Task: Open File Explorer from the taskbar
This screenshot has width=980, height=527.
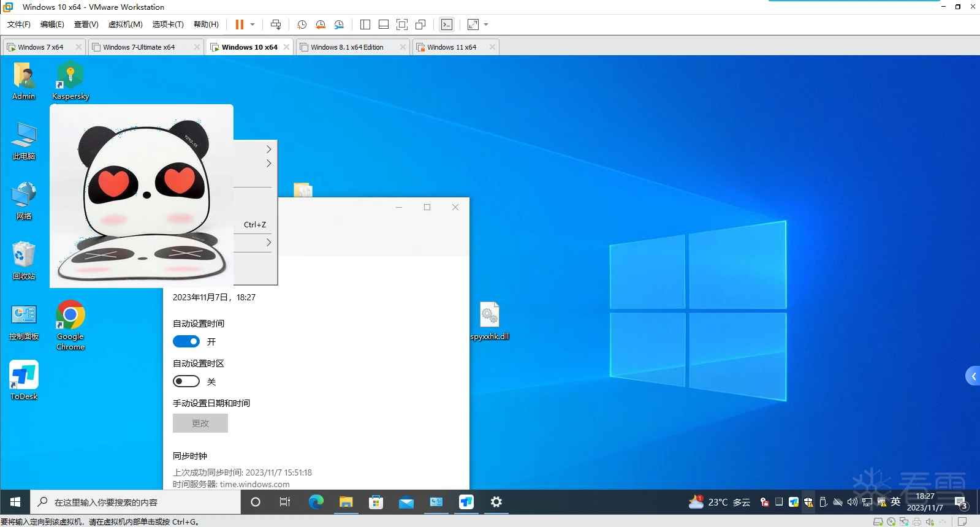Action: pyautogui.click(x=346, y=502)
